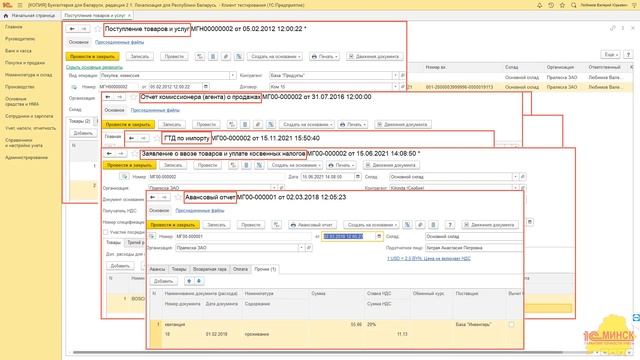640x360 pixels.
Task: Open the Еще menu in the list window
Action: (610, 54)
